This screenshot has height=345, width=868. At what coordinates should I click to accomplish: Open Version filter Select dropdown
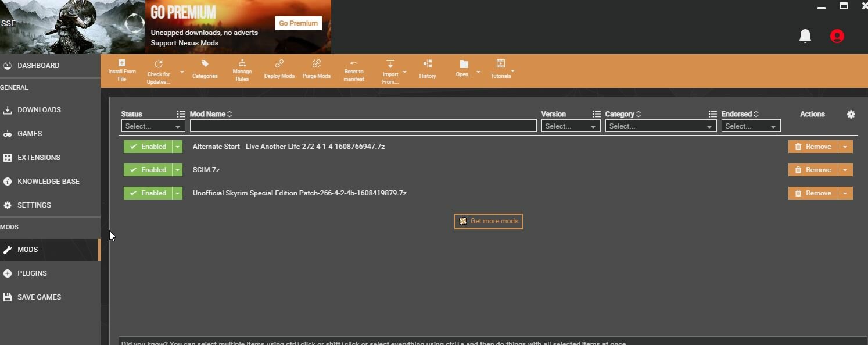point(571,126)
